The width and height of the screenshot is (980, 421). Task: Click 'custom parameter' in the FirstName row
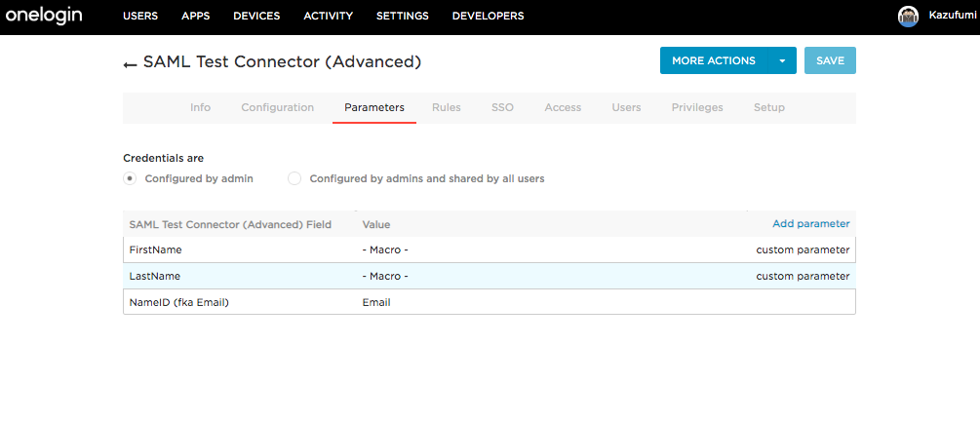[x=803, y=249]
